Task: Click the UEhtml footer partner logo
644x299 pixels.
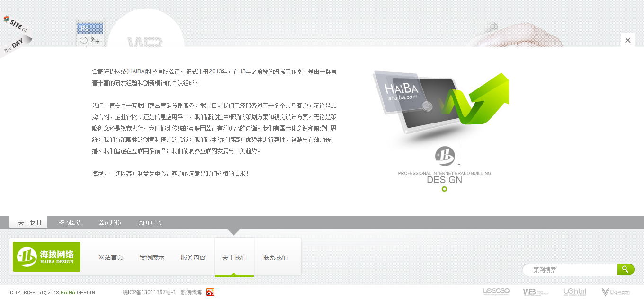Action: pos(574,292)
